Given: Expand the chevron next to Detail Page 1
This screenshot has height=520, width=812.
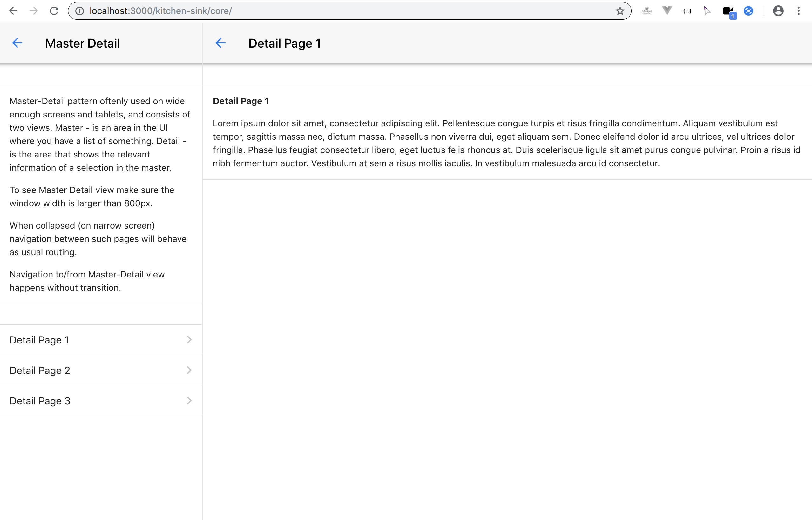Looking at the screenshot, I should [x=189, y=340].
